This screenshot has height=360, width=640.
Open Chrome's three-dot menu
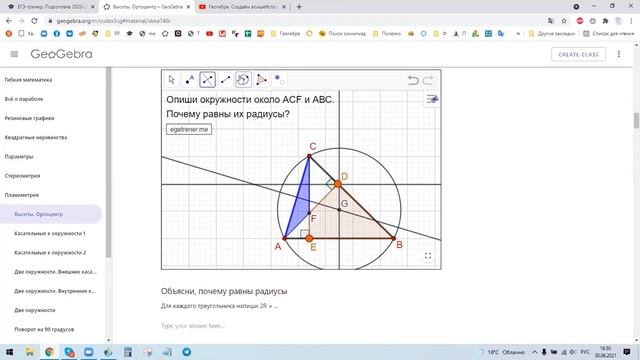tap(631, 20)
